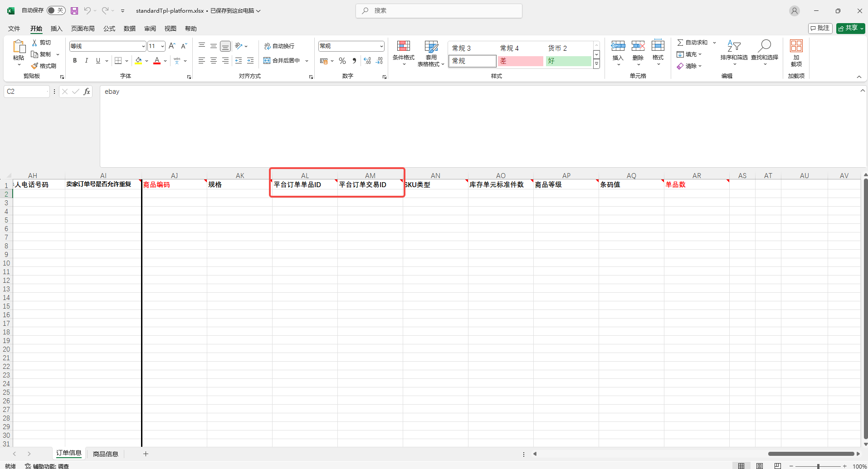The width and height of the screenshot is (868, 469).
Task: Switch to the 页面布局 ribbon tab
Action: [83, 29]
